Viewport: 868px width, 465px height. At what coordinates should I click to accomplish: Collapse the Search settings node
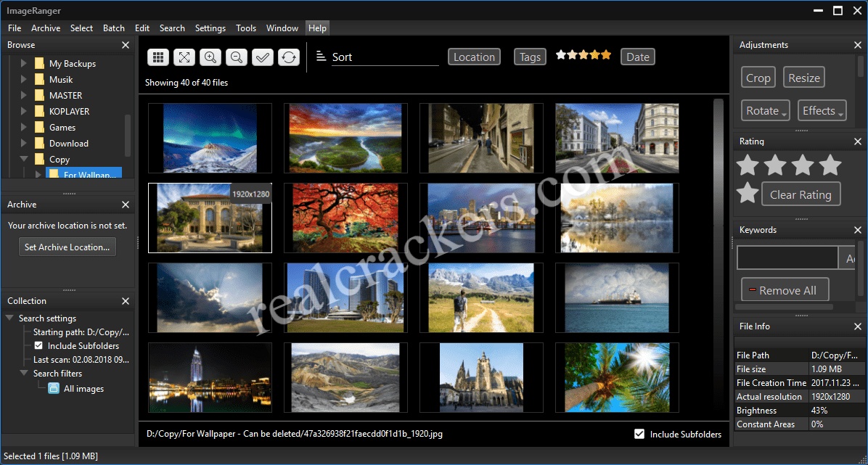coord(9,318)
